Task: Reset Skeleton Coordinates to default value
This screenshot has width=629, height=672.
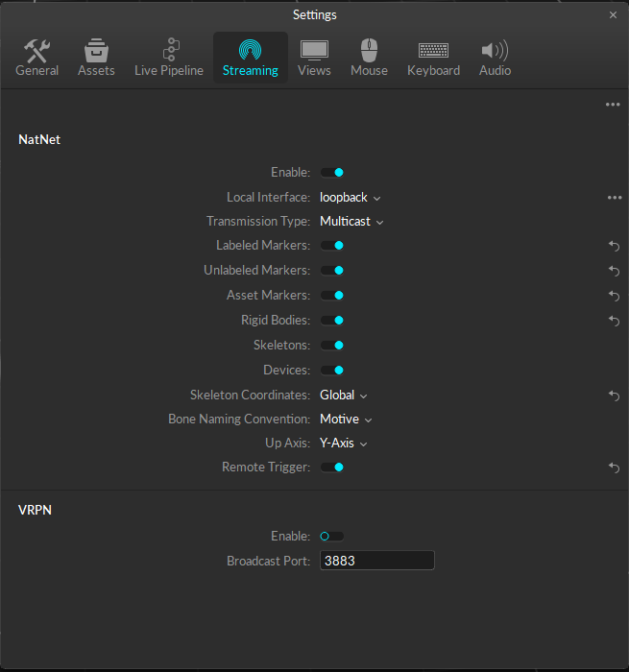Action: [x=614, y=395]
